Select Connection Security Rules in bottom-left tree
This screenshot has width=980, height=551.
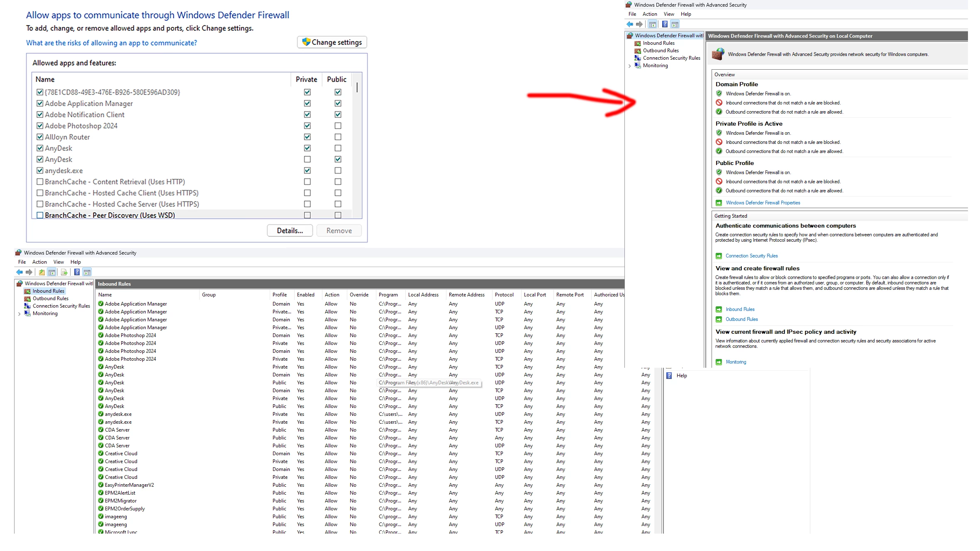61,306
